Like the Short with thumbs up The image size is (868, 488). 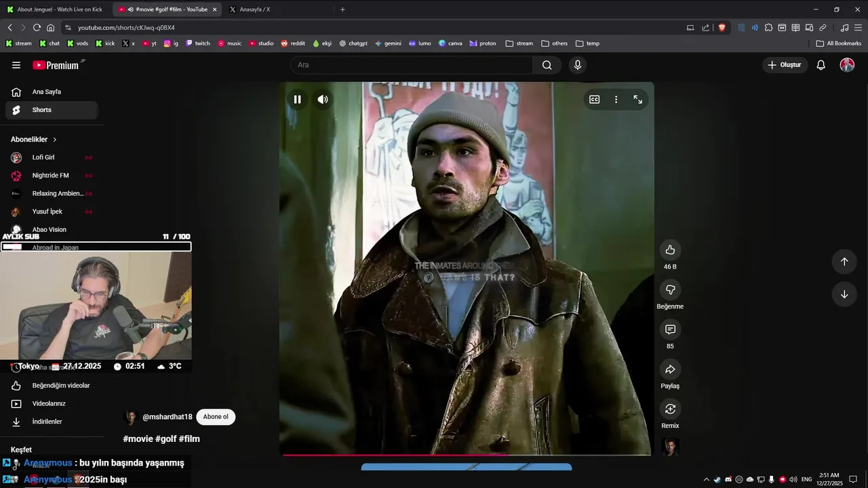tap(670, 250)
